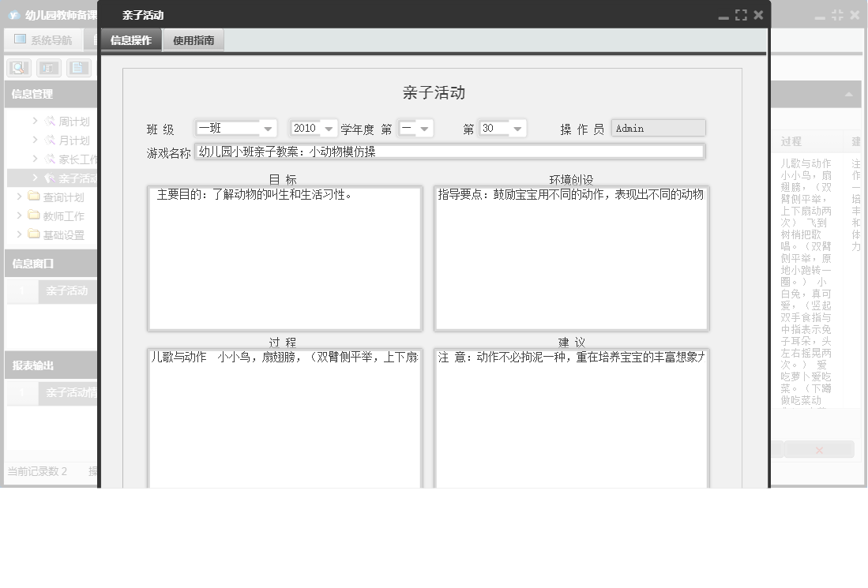Image resolution: width=868 pixels, height=588 pixels.
Task: Click the middle toolbar icon next to search
Action: [x=47, y=68]
